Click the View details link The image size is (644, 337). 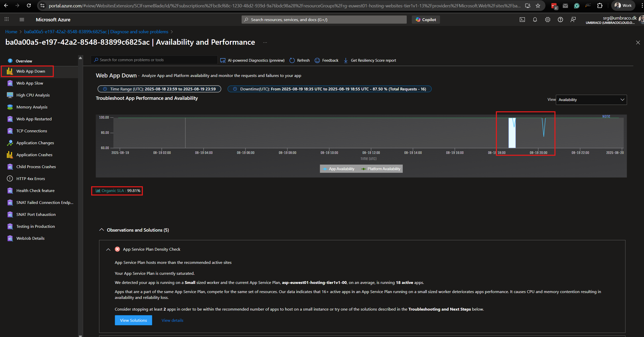point(172,320)
